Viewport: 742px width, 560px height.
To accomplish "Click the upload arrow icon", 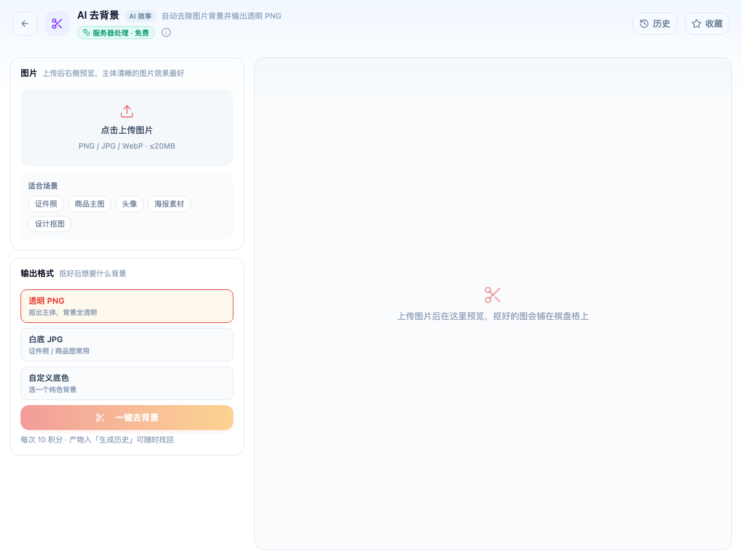I will 127,111.
